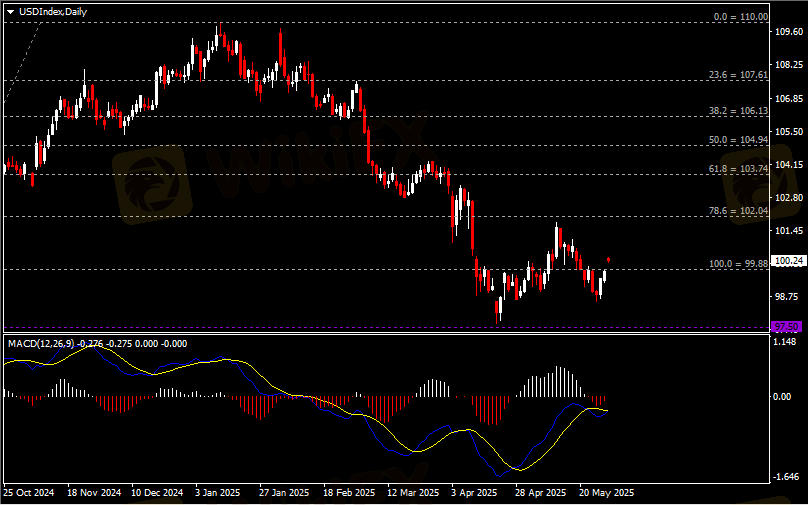Click the 109.60 price axis value
This screenshot has height=505, width=808.
click(787, 32)
